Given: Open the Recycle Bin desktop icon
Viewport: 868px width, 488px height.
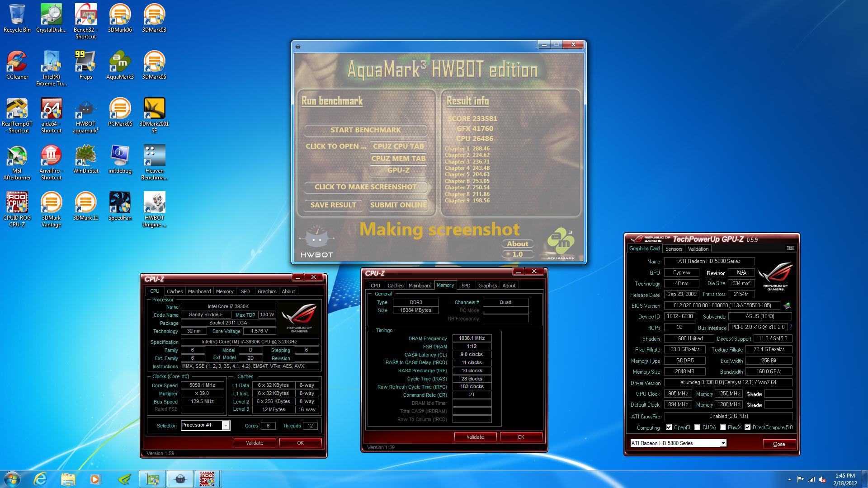Looking at the screenshot, I should click(x=17, y=18).
